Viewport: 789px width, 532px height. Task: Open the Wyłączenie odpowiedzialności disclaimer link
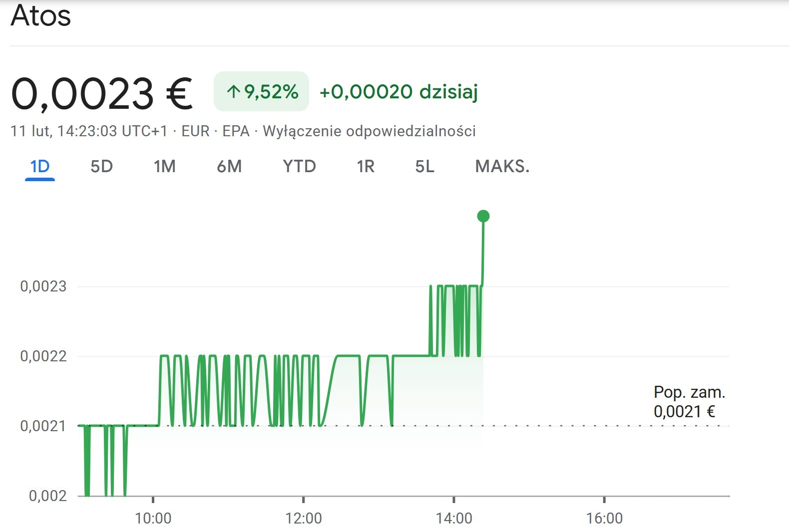point(369,131)
